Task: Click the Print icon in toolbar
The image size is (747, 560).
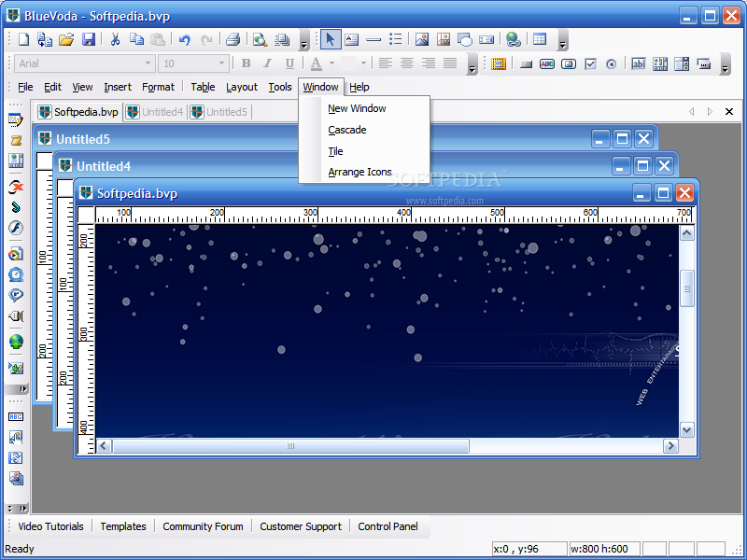Action: 233,39
